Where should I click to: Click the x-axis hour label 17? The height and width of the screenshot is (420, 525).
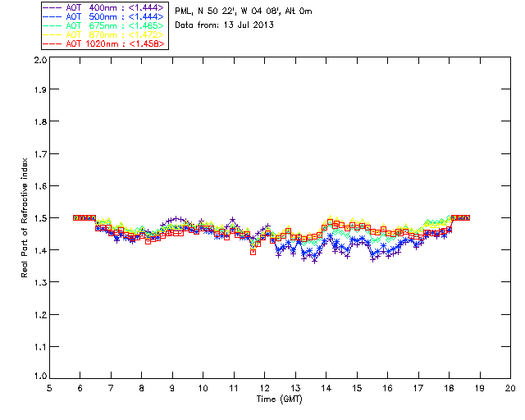(x=418, y=388)
